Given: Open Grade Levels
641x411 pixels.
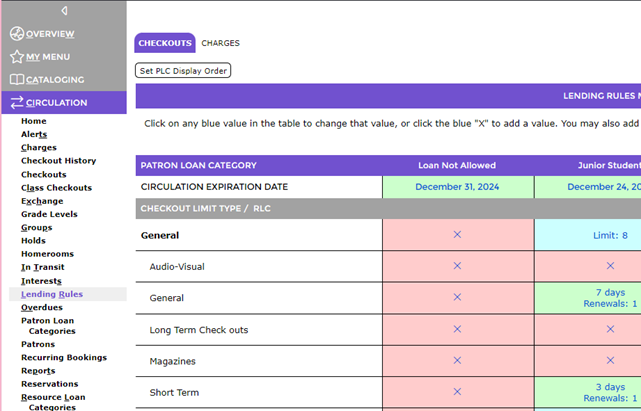Looking at the screenshot, I should pos(49,214).
